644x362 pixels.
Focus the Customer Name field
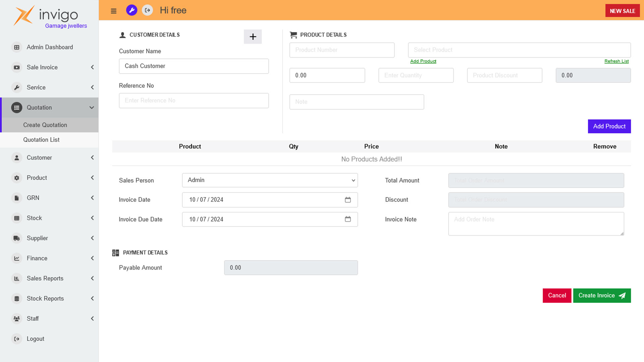[194, 66]
